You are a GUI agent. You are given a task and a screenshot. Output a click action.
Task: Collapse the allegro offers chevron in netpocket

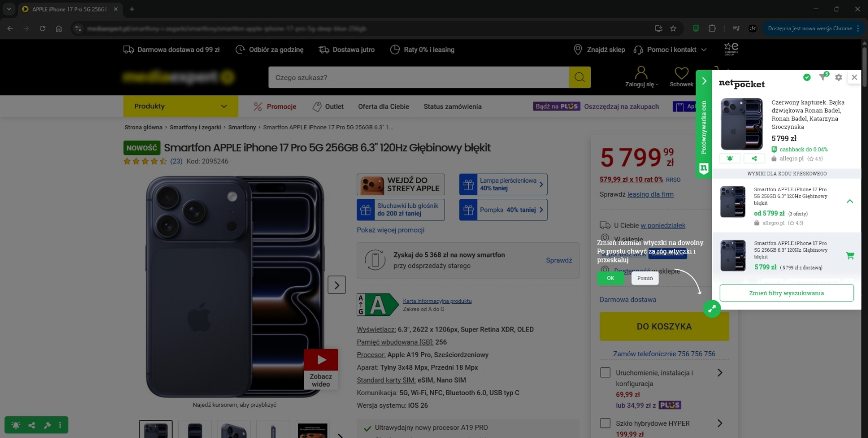tap(850, 201)
